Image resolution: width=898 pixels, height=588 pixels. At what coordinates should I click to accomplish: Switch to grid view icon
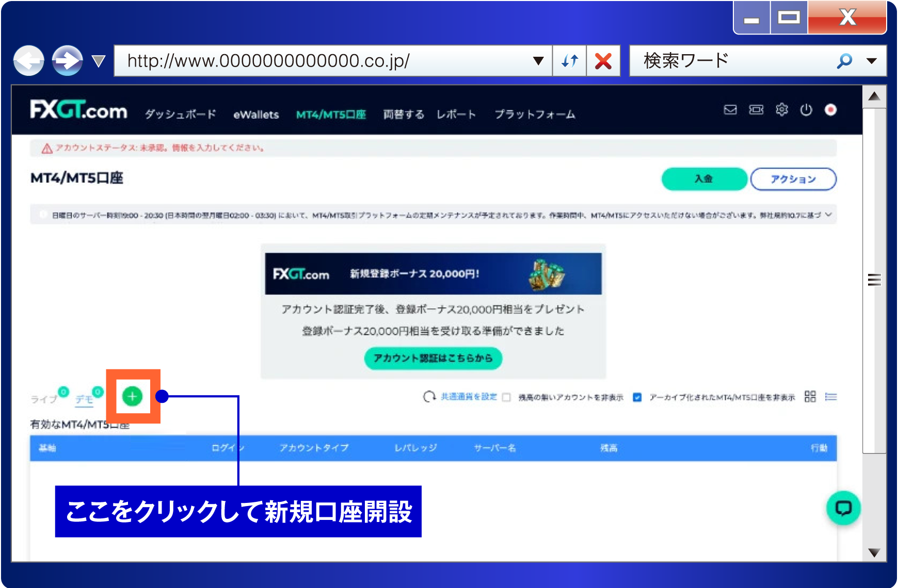[x=810, y=397]
